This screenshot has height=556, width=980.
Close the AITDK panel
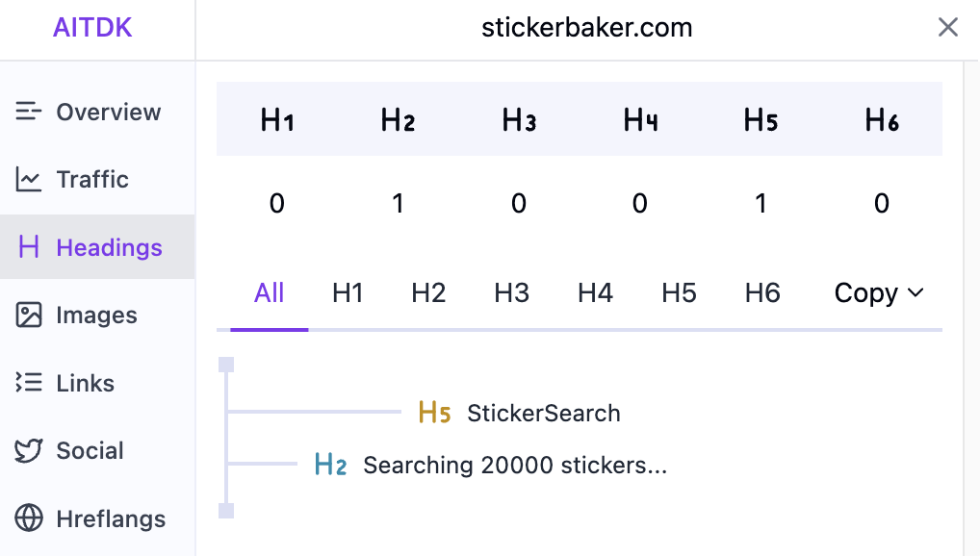(x=947, y=28)
